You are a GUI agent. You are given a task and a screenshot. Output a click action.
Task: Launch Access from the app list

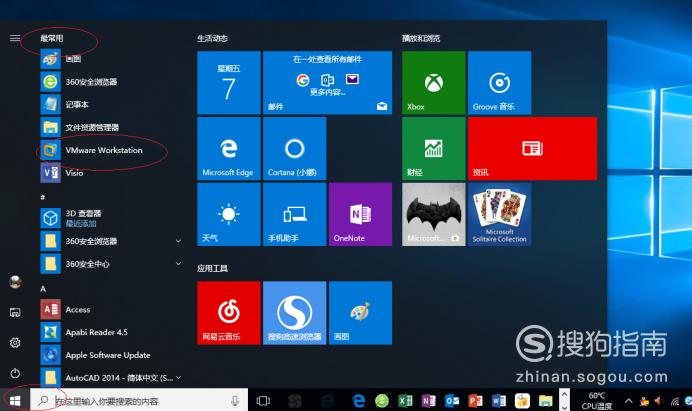coord(110,309)
